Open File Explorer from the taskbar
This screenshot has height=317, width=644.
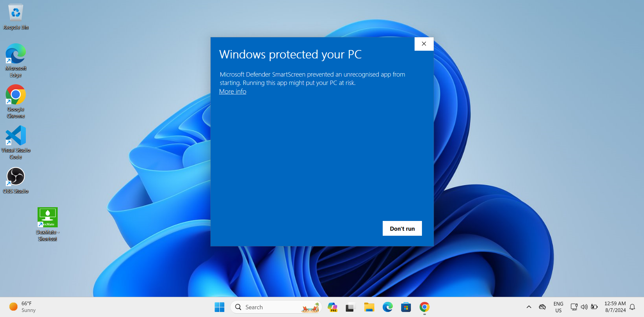click(x=369, y=307)
